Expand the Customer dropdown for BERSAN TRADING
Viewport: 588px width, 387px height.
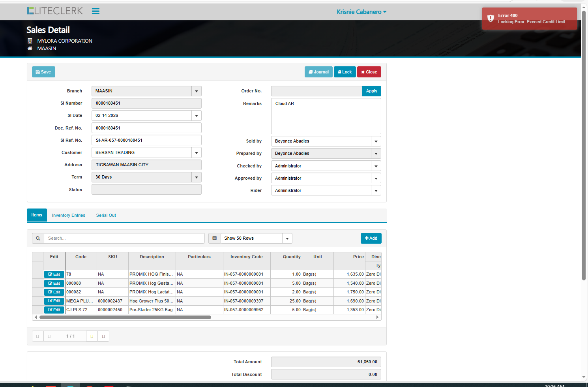point(197,153)
